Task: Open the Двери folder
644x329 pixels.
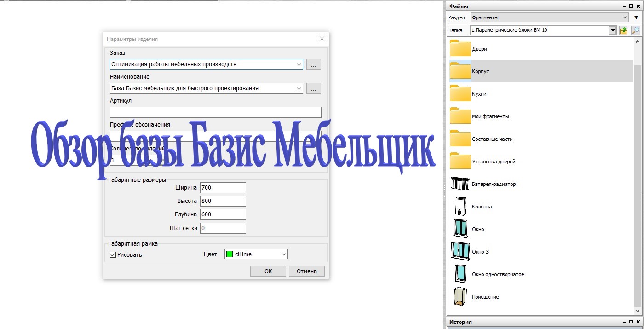Action: pos(460,49)
